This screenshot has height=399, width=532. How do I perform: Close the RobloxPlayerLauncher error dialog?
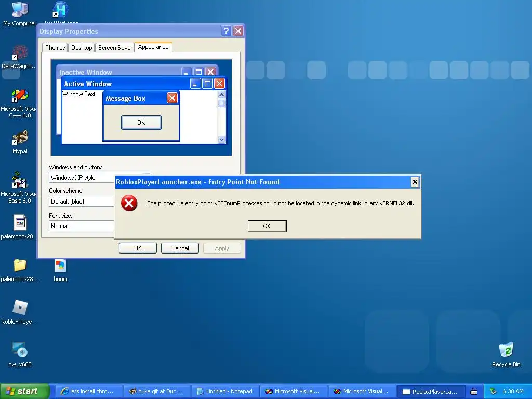pyautogui.click(x=415, y=182)
